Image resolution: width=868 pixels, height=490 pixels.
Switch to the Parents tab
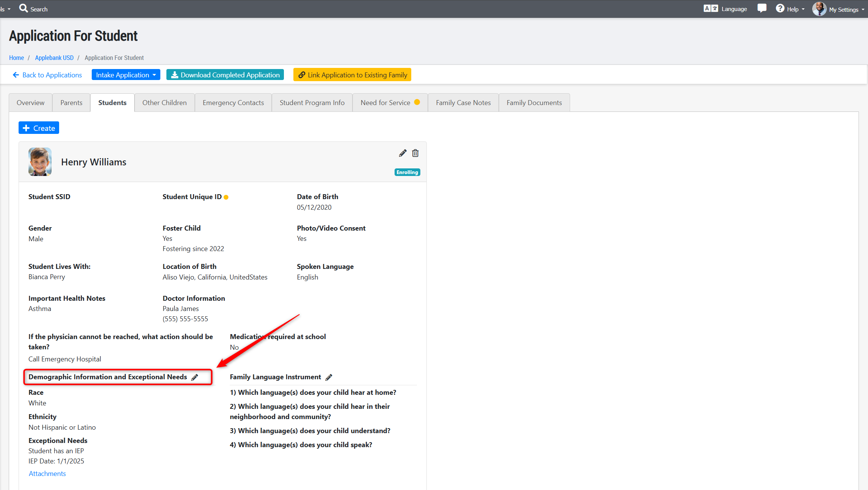pos(71,103)
